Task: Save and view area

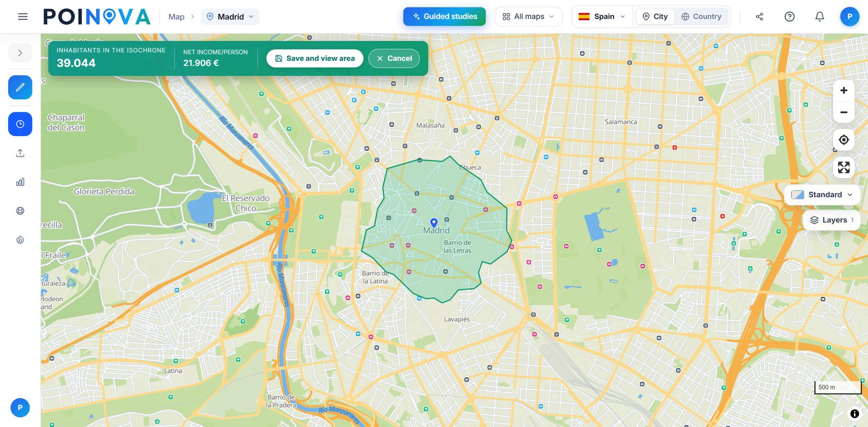Action: click(315, 59)
